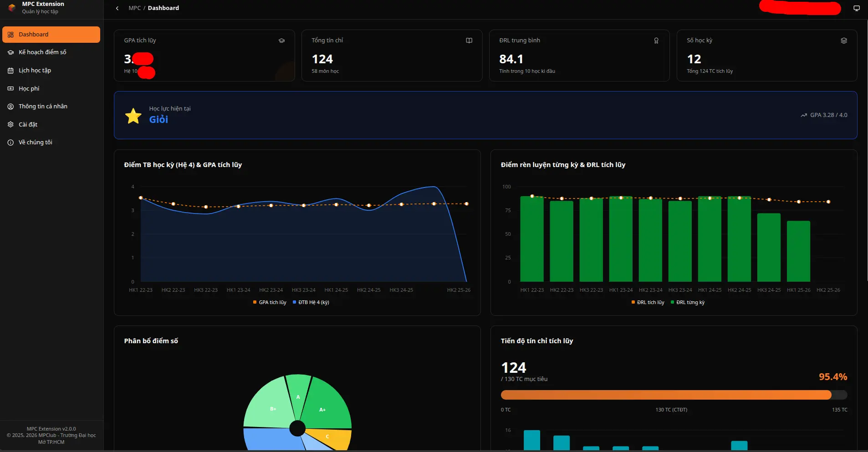
Task: Click the 135 TC label at progress bar end
Action: [840, 410]
